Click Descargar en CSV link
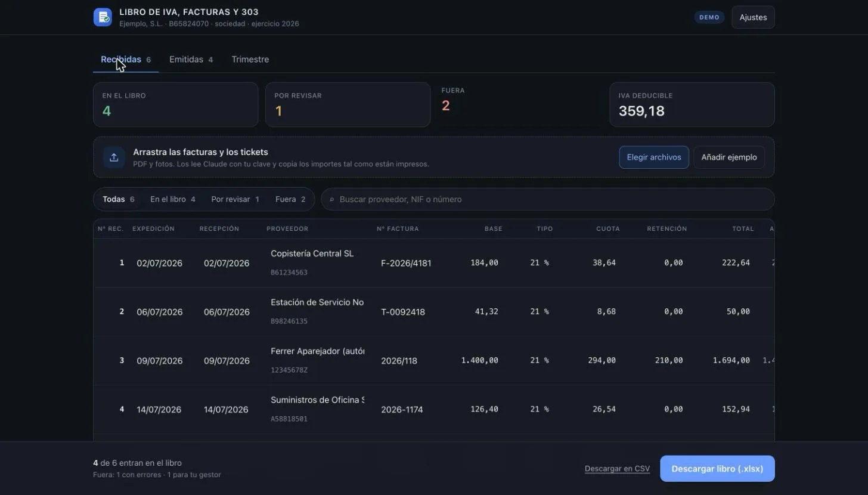 [617, 469]
